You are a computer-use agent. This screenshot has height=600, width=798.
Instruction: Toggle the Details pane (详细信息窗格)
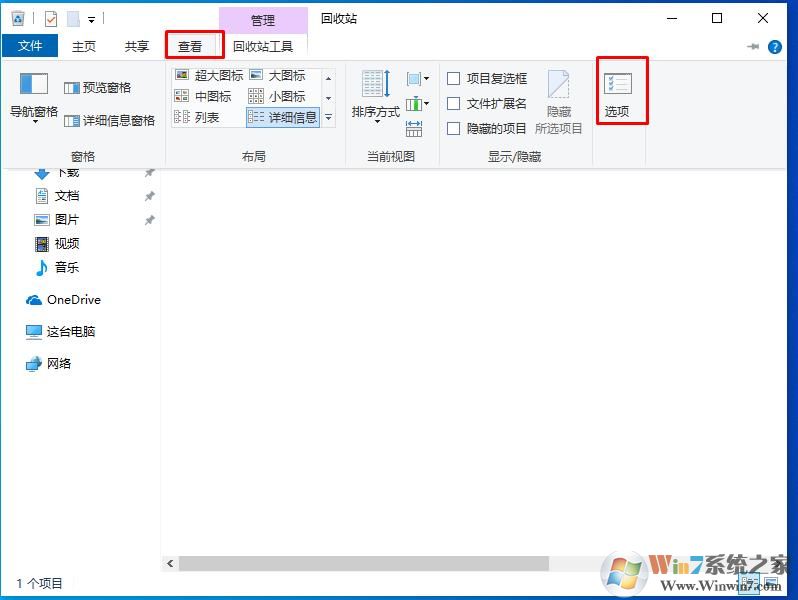[109, 121]
